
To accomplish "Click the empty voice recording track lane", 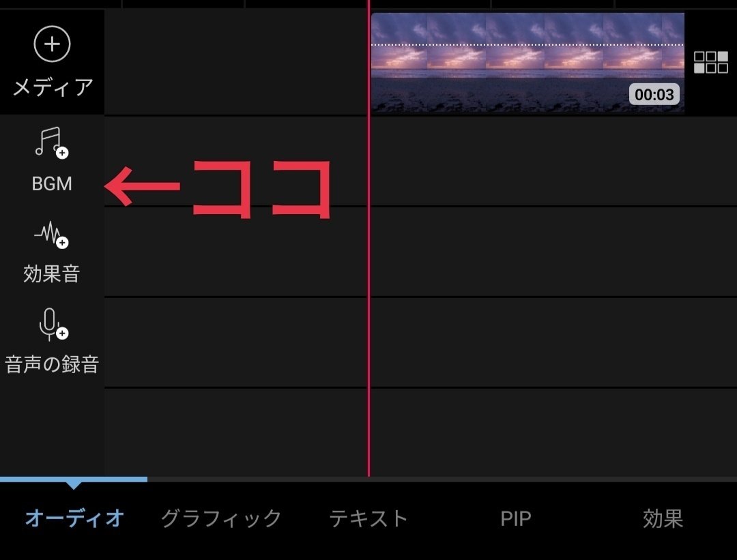I will click(x=420, y=342).
